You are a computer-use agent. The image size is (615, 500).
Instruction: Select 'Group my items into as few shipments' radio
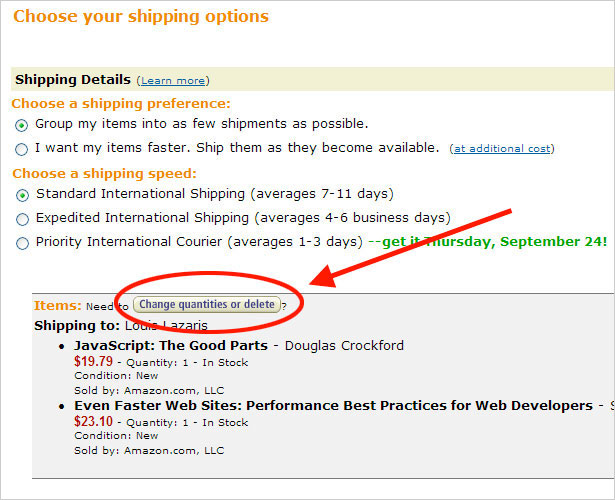coord(22,125)
